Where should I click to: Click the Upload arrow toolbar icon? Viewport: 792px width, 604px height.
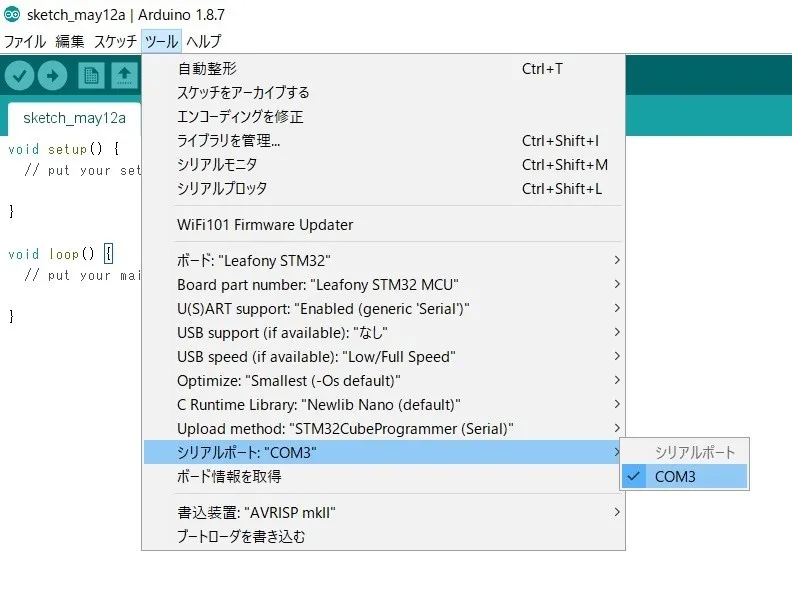pos(52,76)
